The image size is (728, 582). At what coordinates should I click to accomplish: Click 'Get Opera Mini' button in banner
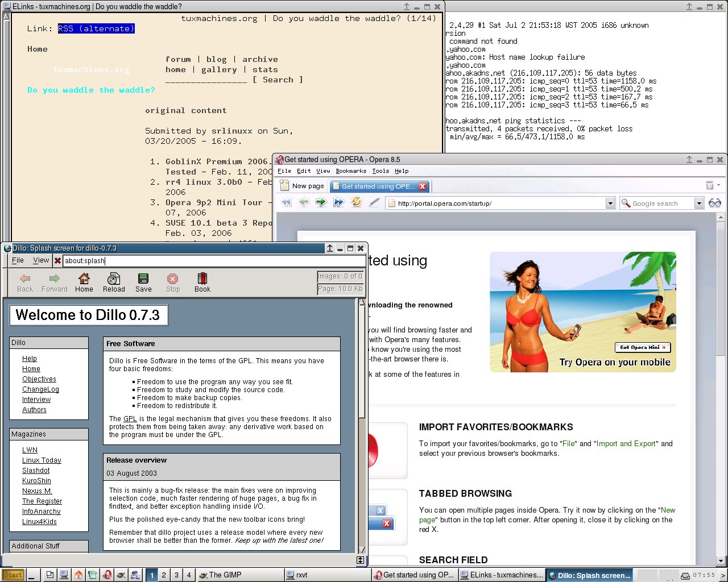point(643,347)
